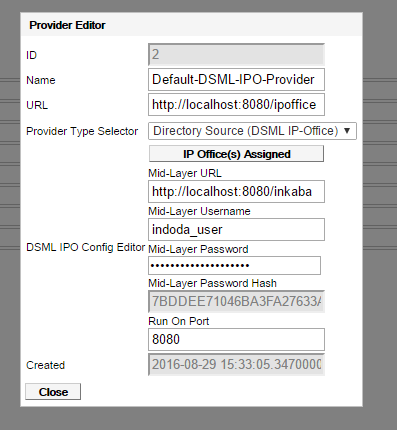
Task: Click the IP Office(s) Assigned button
Action: [236, 154]
